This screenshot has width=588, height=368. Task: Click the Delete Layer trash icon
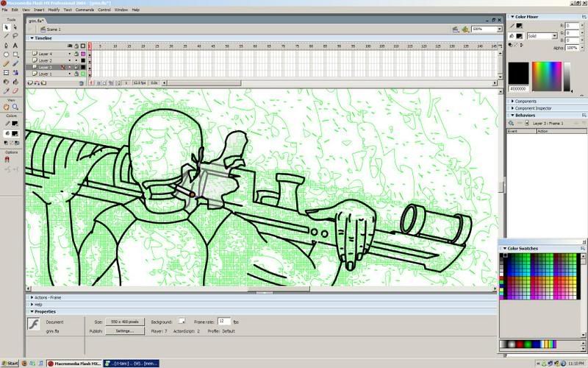tap(82, 83)
